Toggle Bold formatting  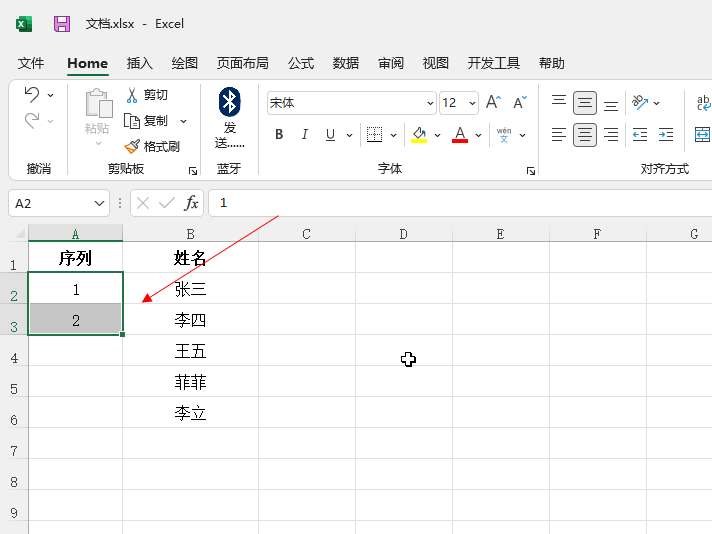pyautogui.click(x=279, y=134)
